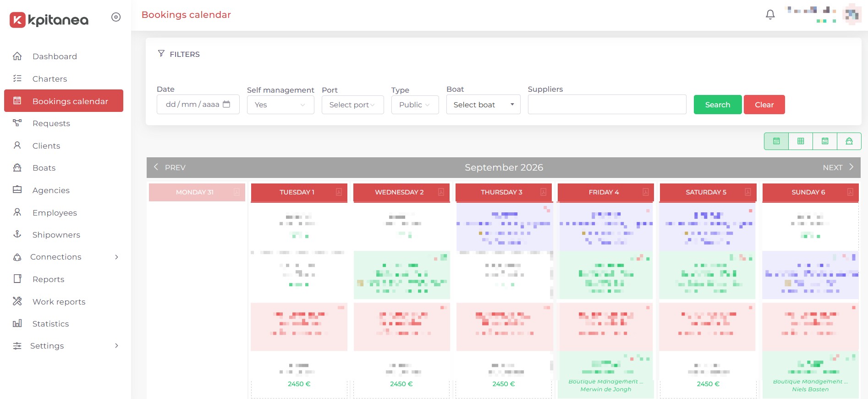Screen dimensions: 868x399
Task: Go to next month with NEXT
Action: pyautogui.click(x=838, y=167)
